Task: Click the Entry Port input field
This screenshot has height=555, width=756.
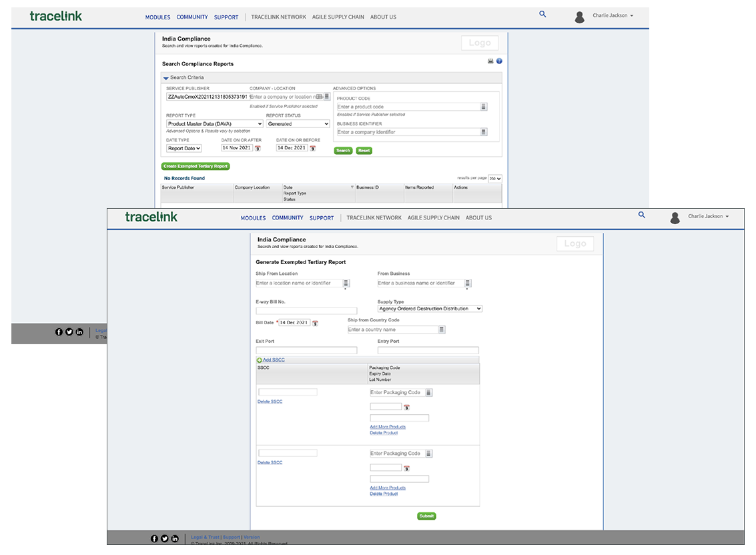Action: coord(428,351)
